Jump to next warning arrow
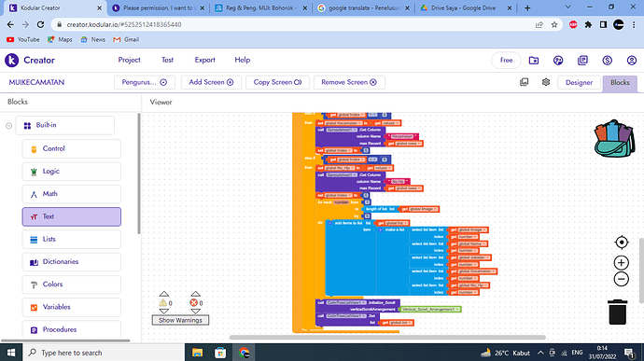 (x=164, y=312)
